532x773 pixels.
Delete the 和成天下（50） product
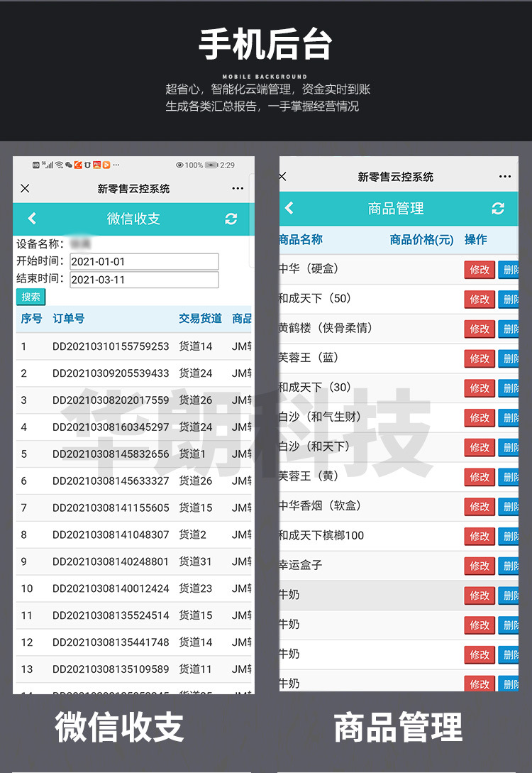(509, 300)
